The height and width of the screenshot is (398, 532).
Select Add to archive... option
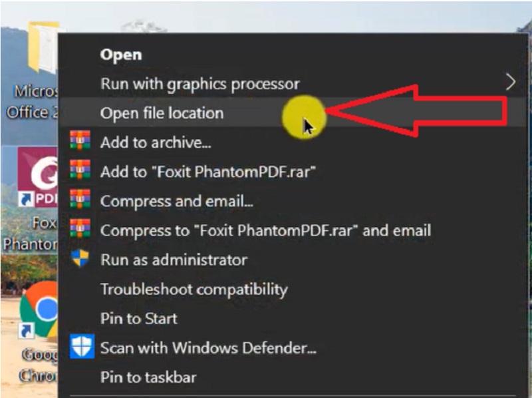[156, 142]
